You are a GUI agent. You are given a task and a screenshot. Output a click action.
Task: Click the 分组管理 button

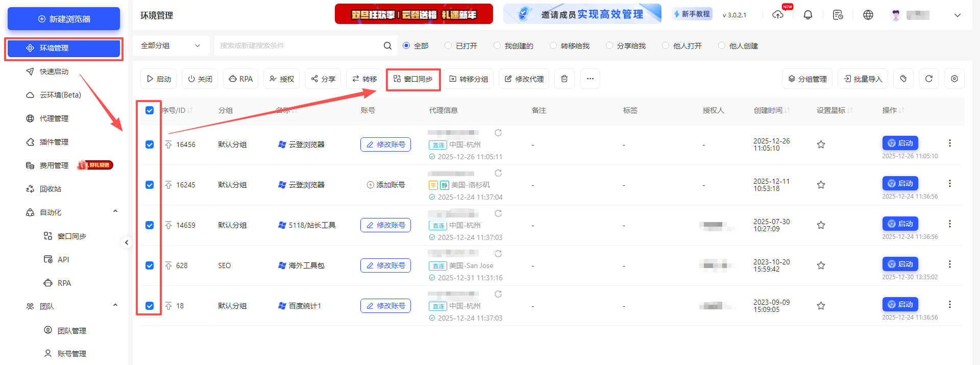(x=807, y=79)
